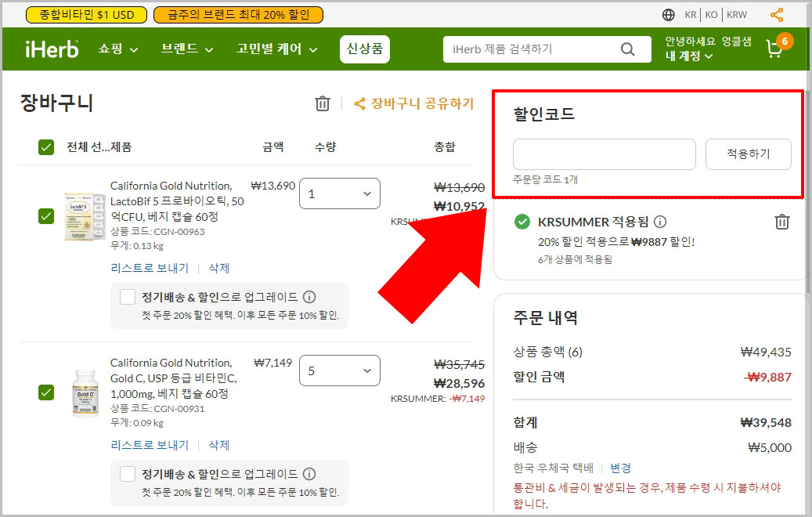The width and height of the screenshot is (812, 517).
Task: Click 변경 to change shipping method
Action: (x=620, y=468)
